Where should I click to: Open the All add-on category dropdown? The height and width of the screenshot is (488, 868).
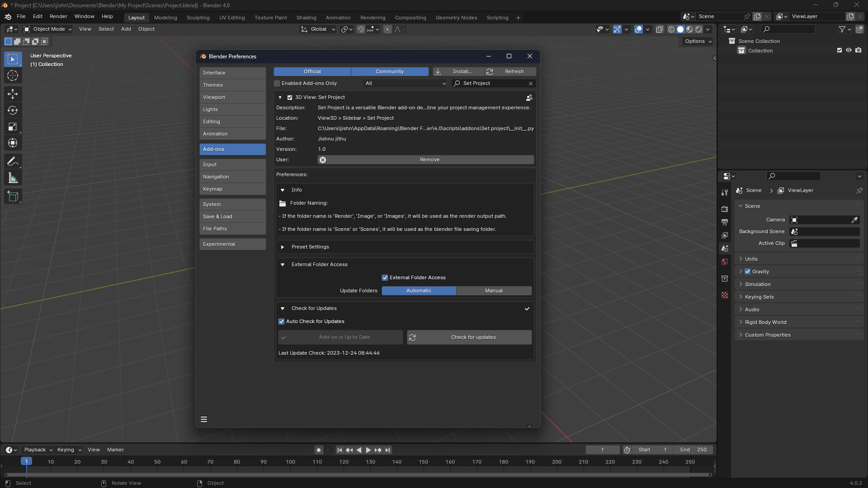click(x=405, y=83)
